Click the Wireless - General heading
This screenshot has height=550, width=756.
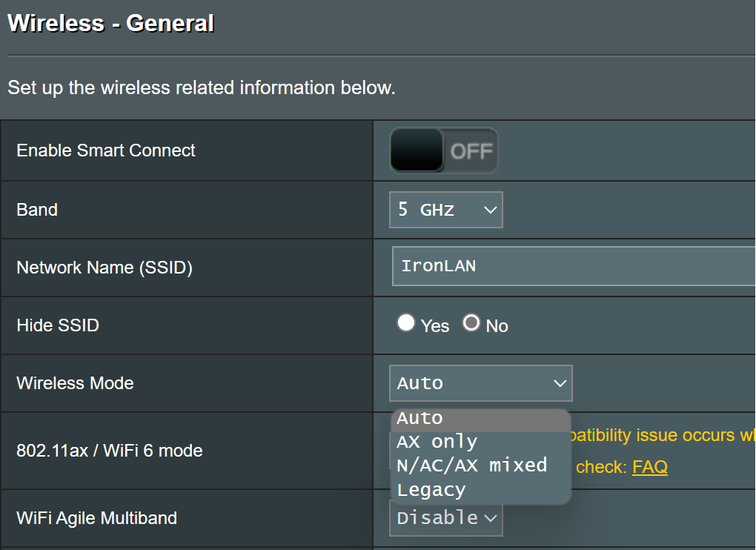[110, 24]
